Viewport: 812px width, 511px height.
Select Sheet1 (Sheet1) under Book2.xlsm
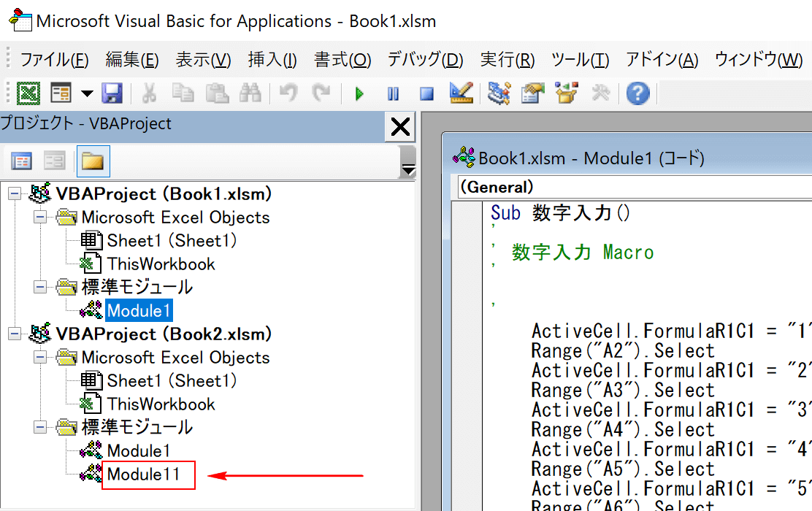pos(172,381)
